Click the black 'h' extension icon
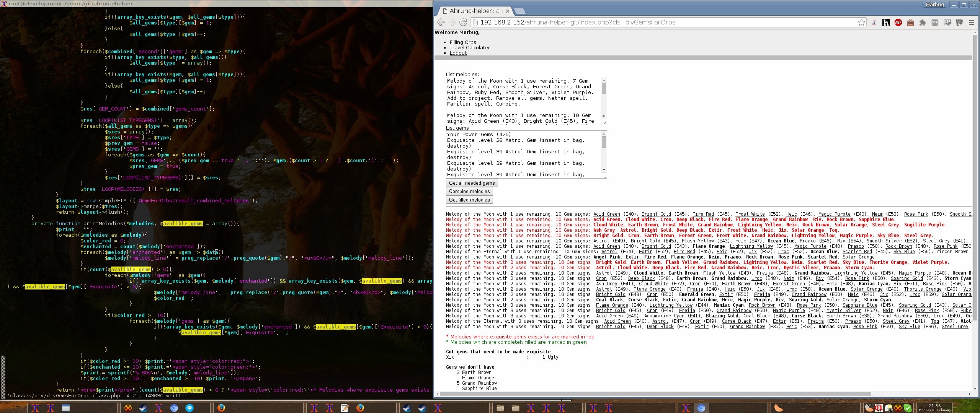980x413 pixels. click(886, 23)
